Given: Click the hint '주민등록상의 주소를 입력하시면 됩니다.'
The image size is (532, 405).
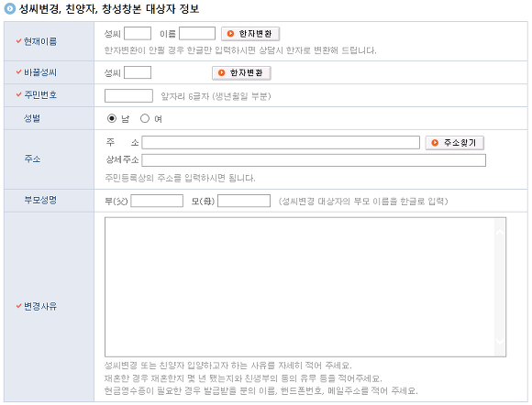Looking at the screenshot, I should (x=180, y=178).
